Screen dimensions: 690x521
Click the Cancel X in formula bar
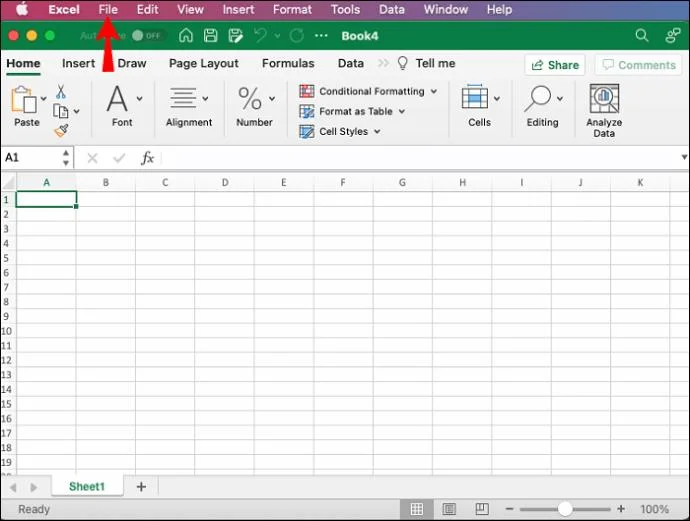92,158
